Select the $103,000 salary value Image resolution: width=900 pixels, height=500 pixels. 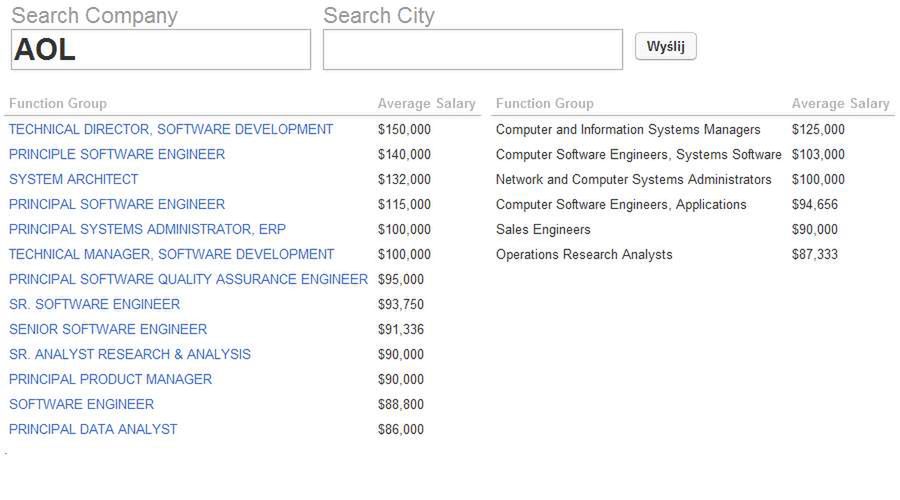[x=818, y=154]
